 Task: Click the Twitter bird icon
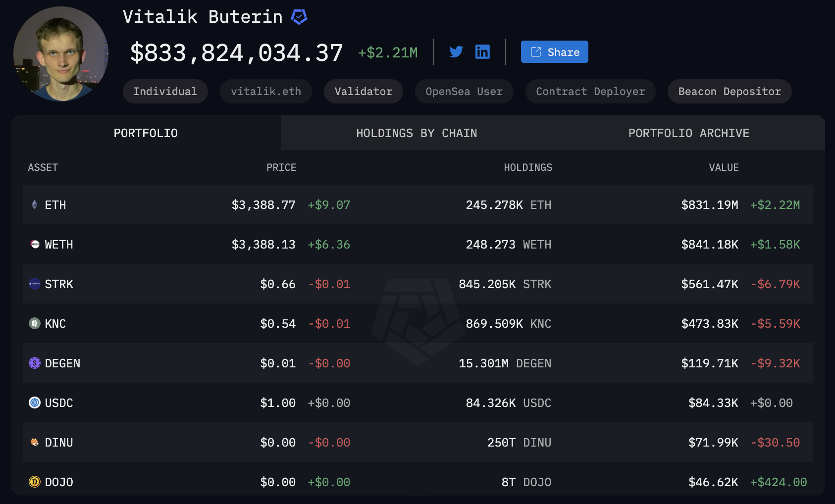click(456, 51)
